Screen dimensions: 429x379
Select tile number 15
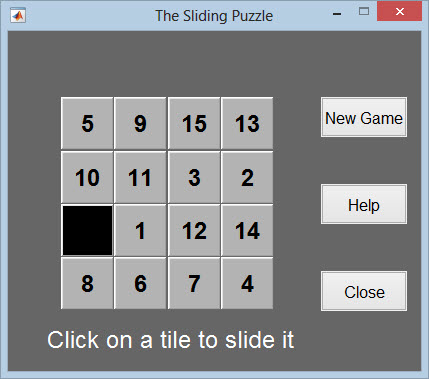(x=194, y=123)
